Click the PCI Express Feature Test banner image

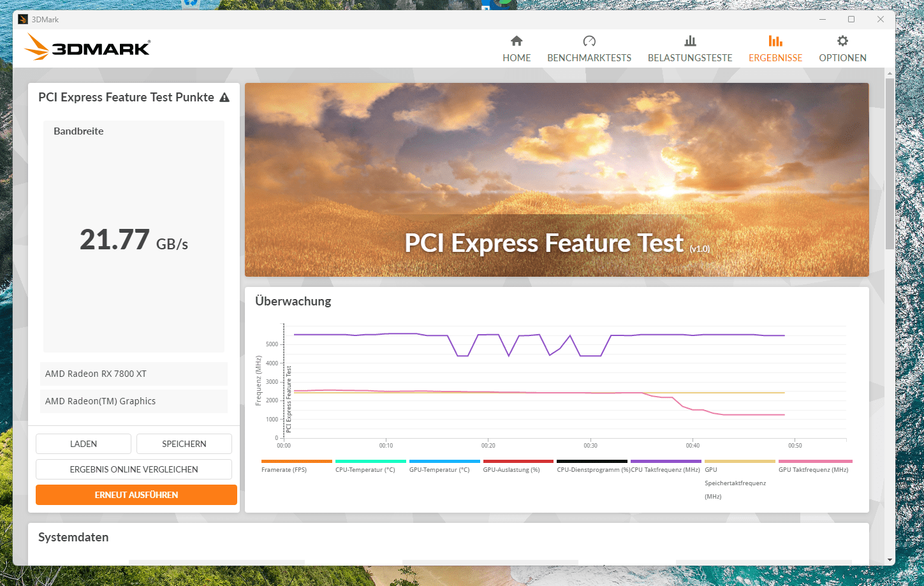point(557,180)
